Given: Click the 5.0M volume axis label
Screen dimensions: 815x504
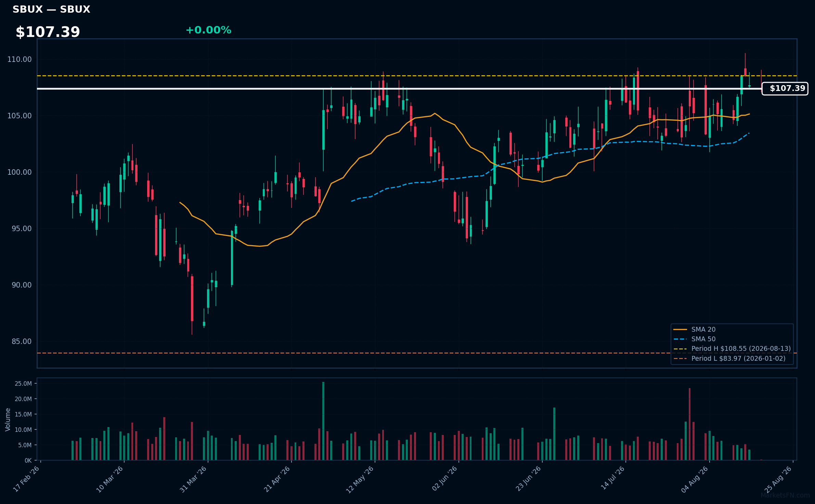Looking at the screenshot, I should [x=25, y=445].
